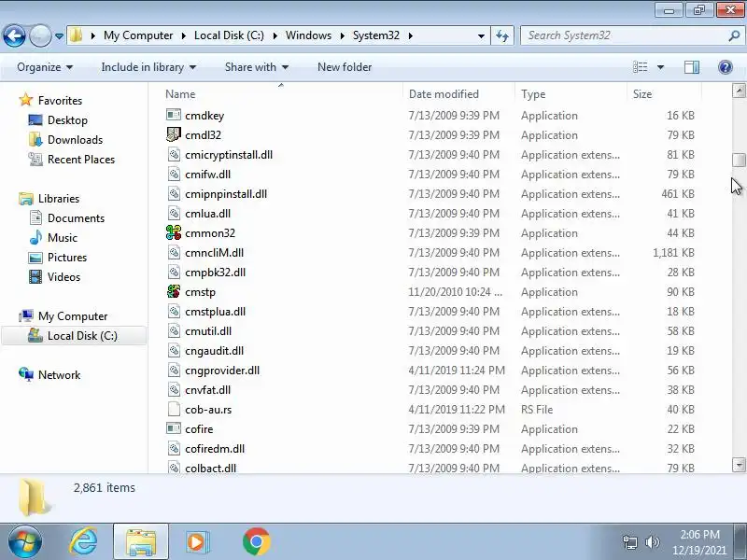Click System32 in the address path

click(x=376, y=35)
